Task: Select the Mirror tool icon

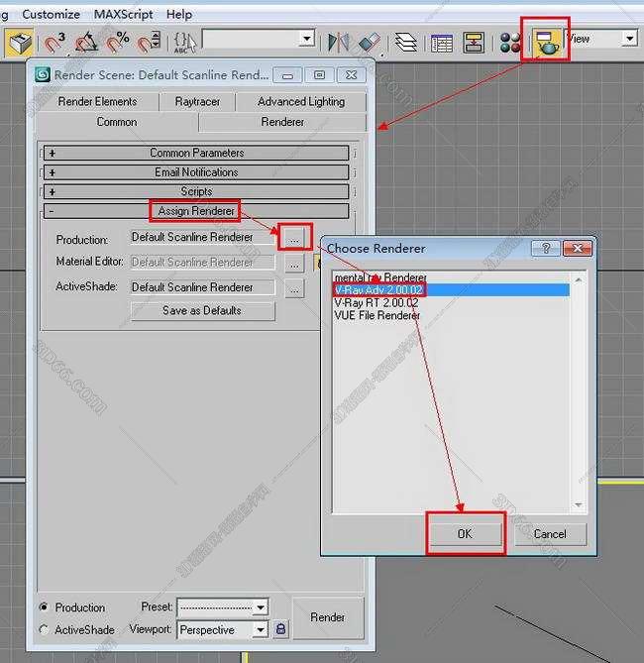Action: click(x=338, y=42)
